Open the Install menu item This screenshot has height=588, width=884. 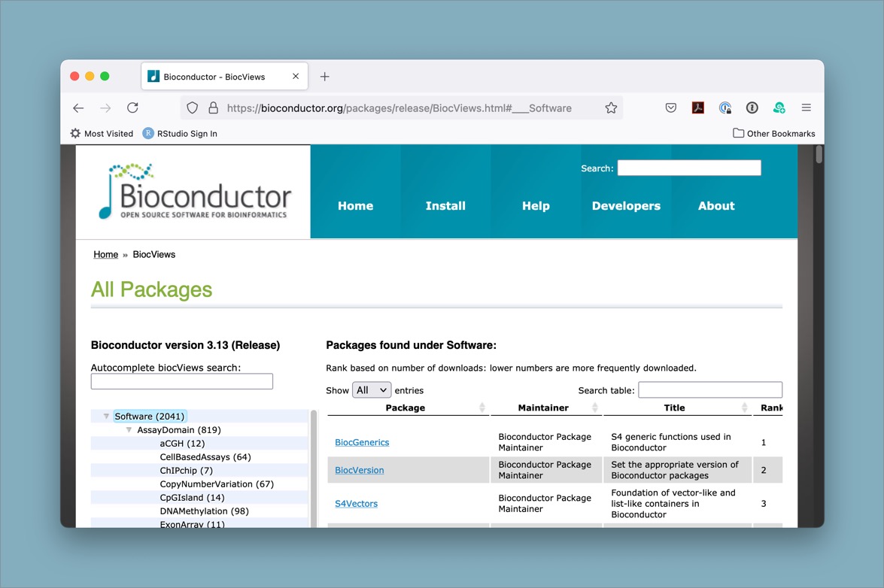point(445,206)
